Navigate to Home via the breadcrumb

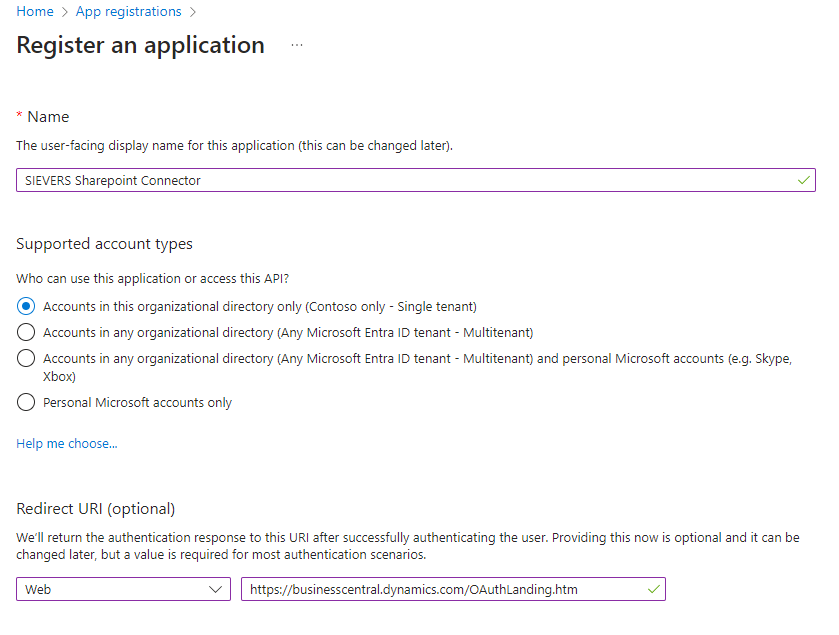35,12
